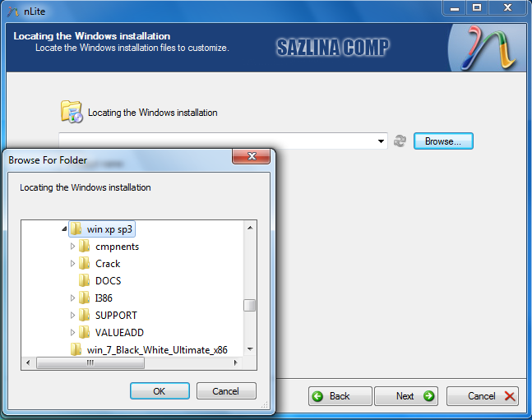Click the SUPPORT folder icon
The height and width of the screenshot is (420, 532).
tap(84, 315)
